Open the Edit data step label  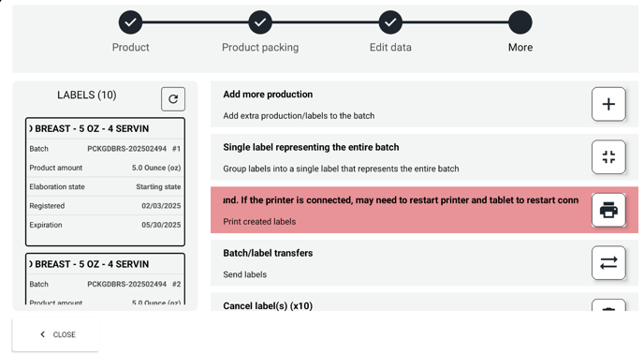(x=390, y=47)
